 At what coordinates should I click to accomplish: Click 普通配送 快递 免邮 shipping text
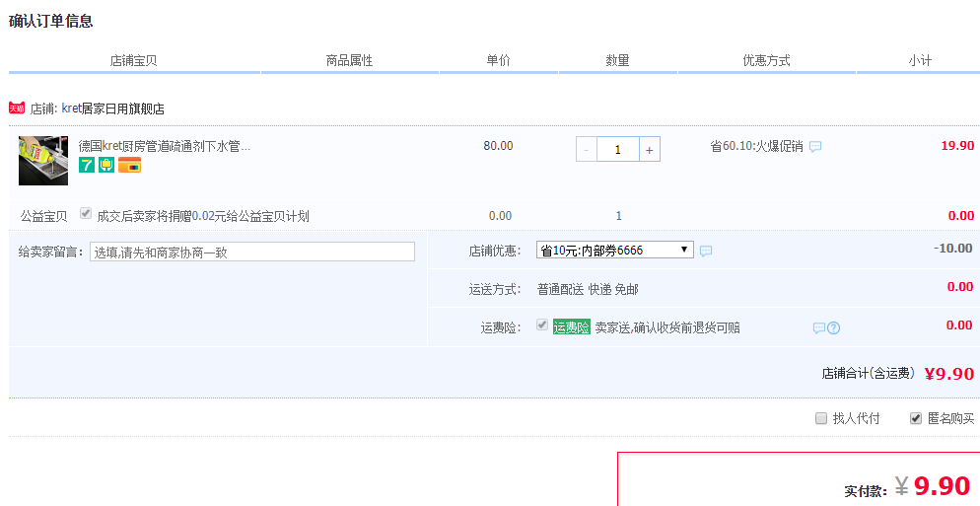coord(588,290)
